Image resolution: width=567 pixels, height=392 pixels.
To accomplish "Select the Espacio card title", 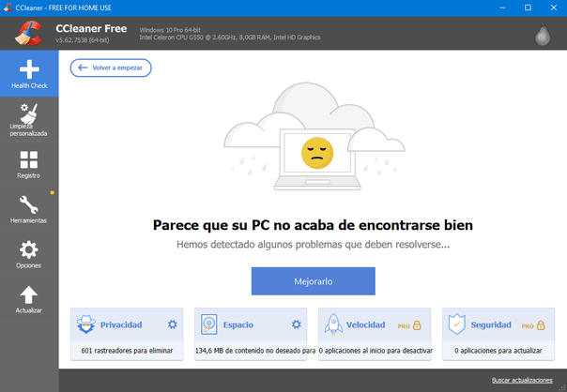I will 238,324.
